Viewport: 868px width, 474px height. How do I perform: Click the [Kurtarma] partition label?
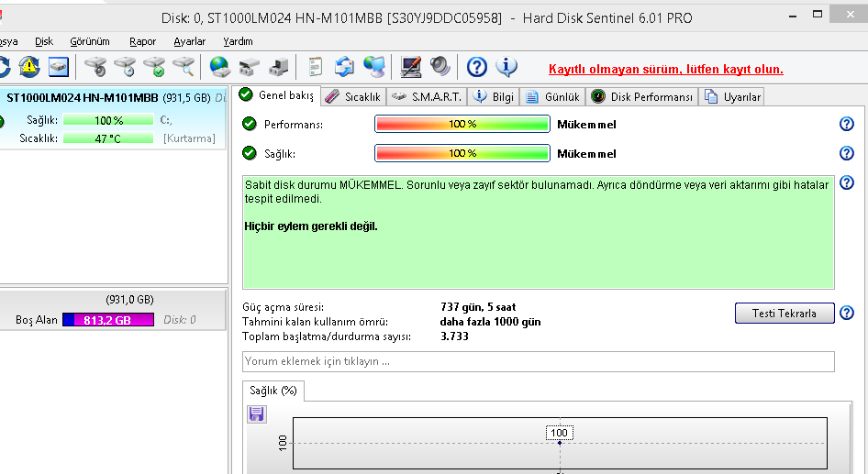pyautogui.click(x=189, y=138)
